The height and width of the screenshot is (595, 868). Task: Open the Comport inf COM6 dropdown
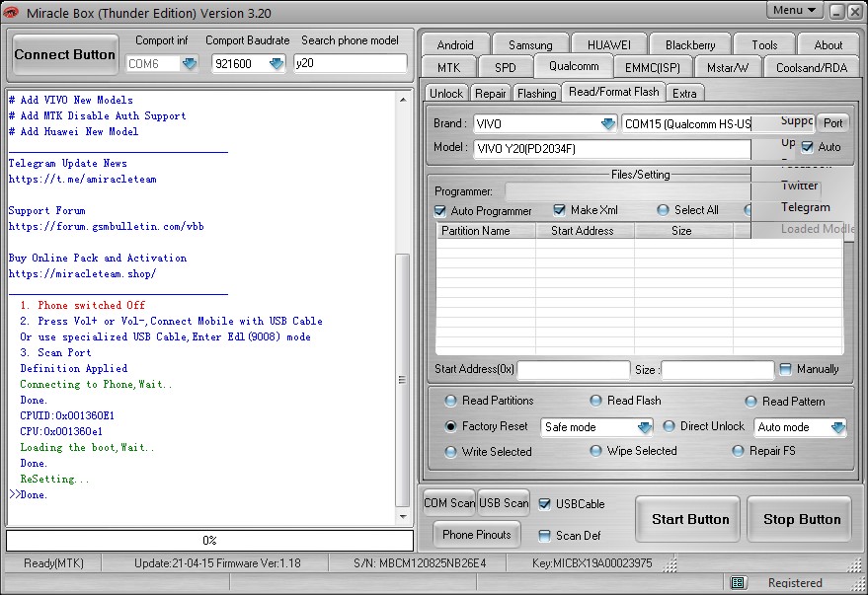coord(190,63)
